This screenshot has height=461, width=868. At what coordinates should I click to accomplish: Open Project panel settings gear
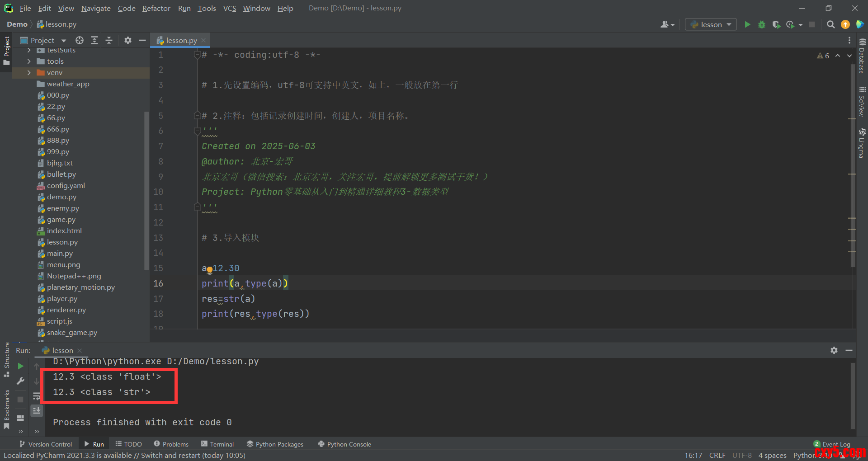(x=128, y=40)
